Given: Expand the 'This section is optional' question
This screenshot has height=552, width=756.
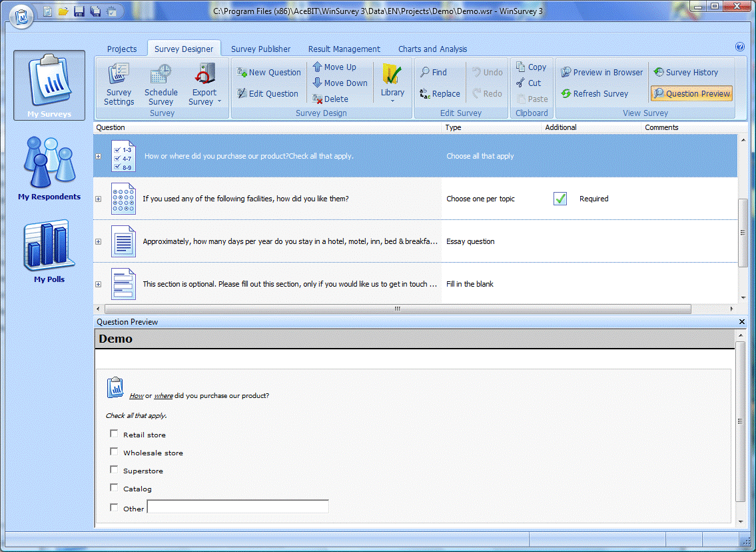Looking at the screenshot, I should click(x=99, y=284).
